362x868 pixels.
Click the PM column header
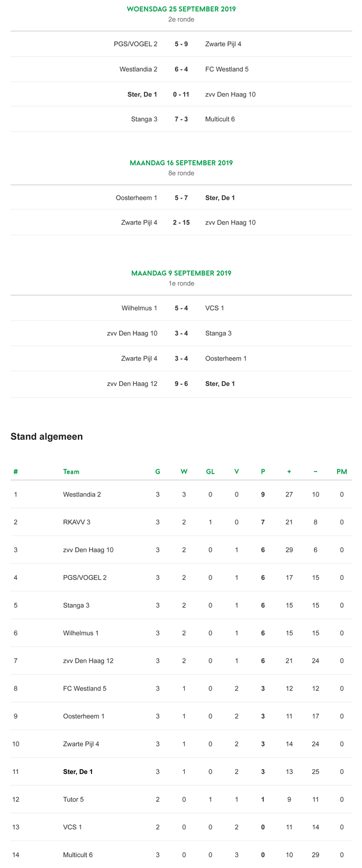pyautogui.click(x=342, y=472)
